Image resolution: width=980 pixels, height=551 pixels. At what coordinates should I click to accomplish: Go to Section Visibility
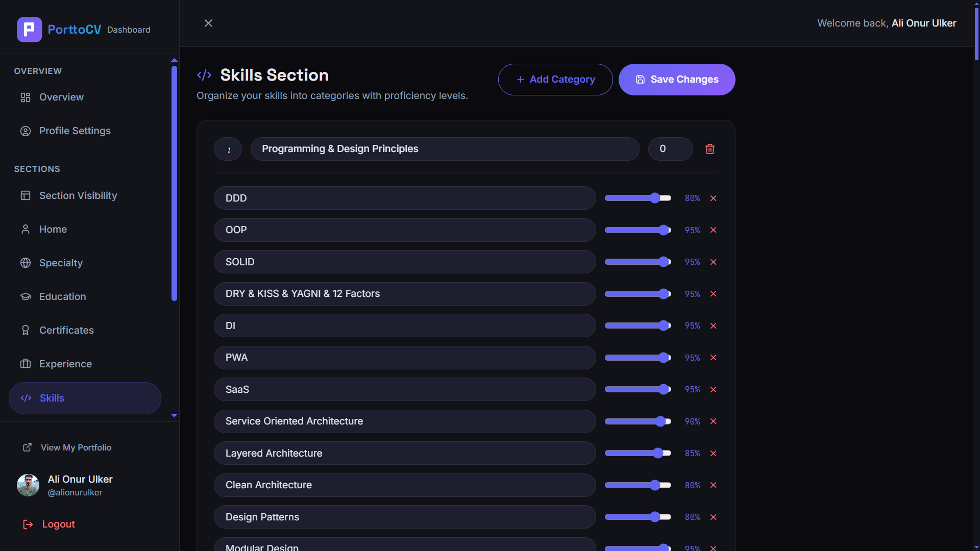(x=85, y=195)
